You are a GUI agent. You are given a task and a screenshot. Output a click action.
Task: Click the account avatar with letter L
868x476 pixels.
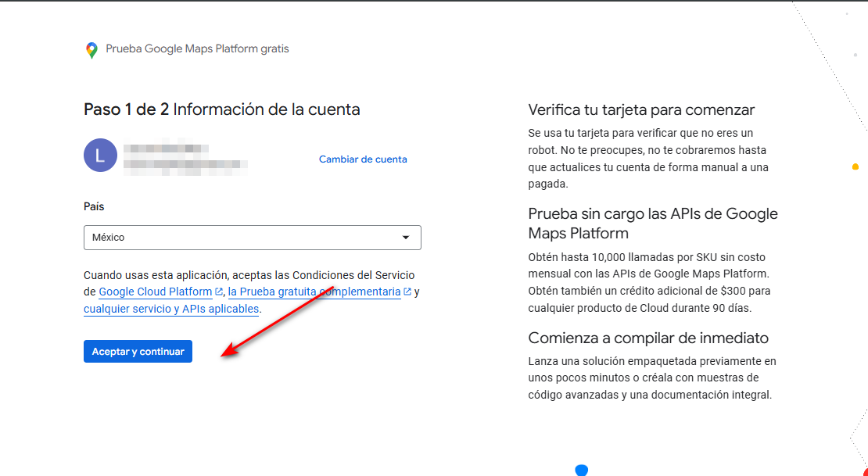click(x=100, y=155)
